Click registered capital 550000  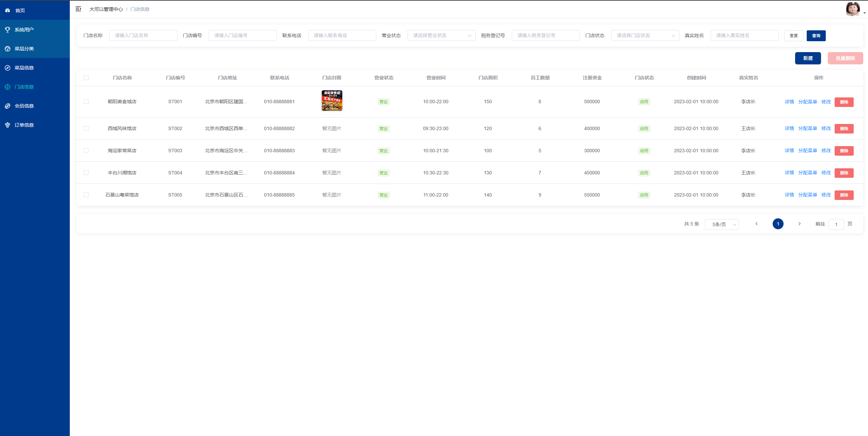coord(592,195)
